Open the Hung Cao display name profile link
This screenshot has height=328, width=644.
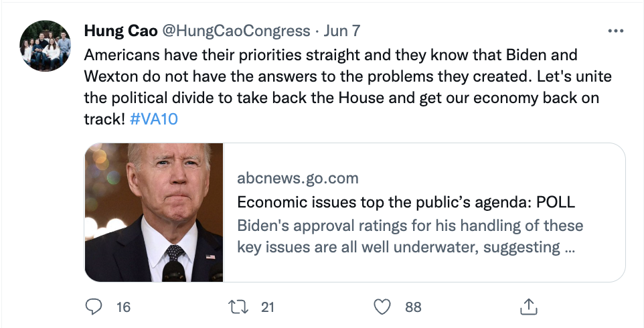pos(120,31)
